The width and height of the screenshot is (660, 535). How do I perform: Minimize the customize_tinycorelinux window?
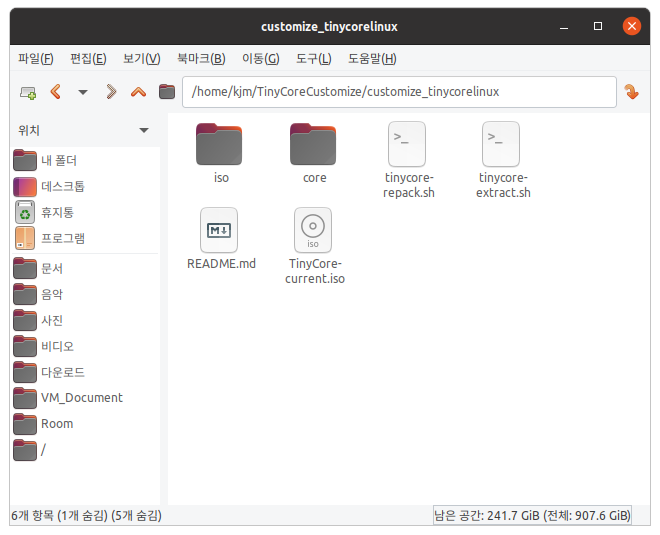564,27
